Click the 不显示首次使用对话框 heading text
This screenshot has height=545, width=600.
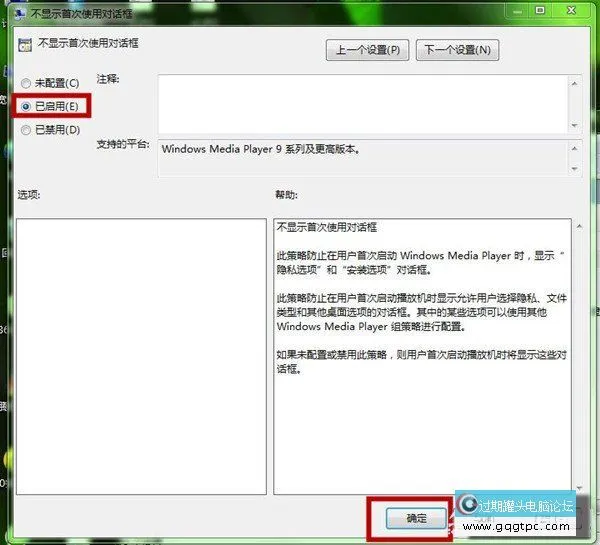tap(89, 45)
